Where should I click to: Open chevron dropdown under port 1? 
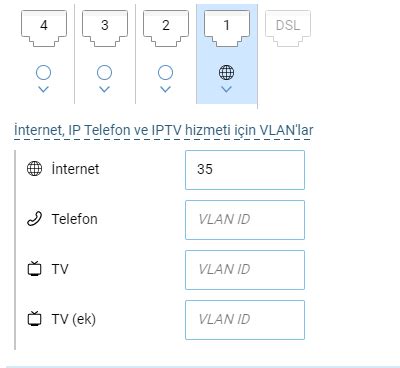pyautogui.click(x=227, y=89)
